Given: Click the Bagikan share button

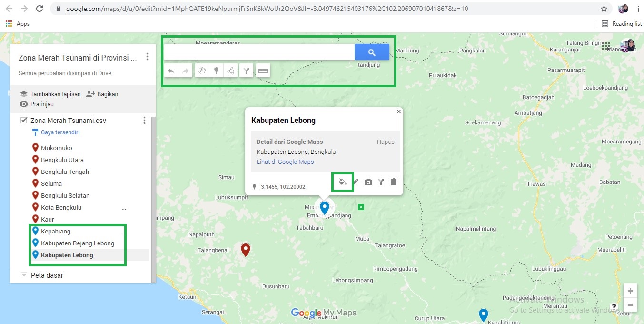Looking at the screenshot, I should (102, 94).
